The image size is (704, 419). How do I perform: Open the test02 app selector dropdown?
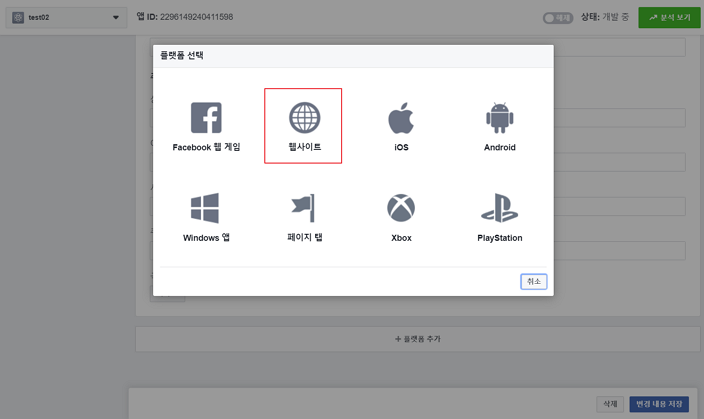click(x=66, y=18)
